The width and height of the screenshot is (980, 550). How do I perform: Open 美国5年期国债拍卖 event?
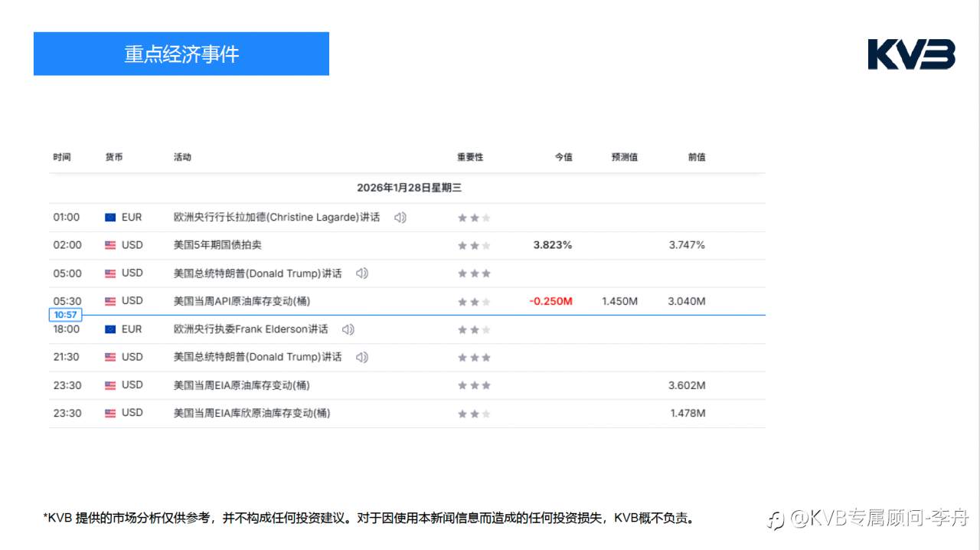coord(217,245)
